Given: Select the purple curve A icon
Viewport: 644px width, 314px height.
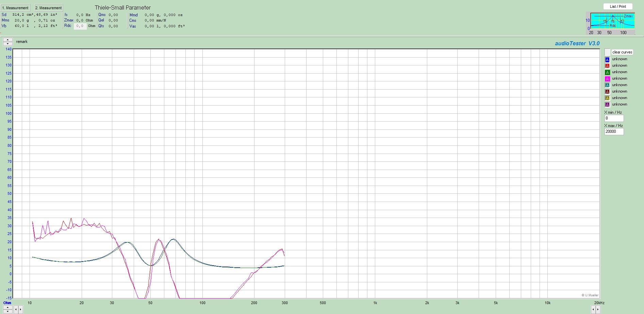Looking at the screenshot, I should pyautogui.click(x=607, y=105).
